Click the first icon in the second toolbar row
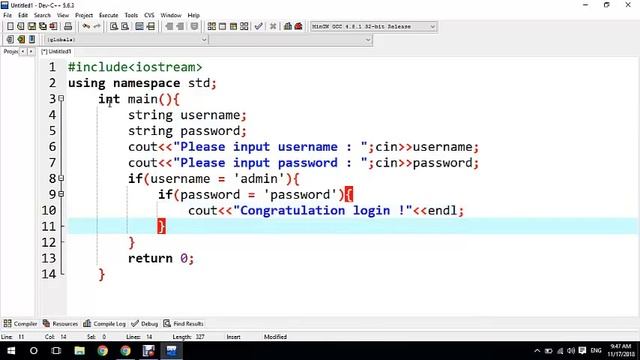Screen dimensions: 640x360 (10, 40)
